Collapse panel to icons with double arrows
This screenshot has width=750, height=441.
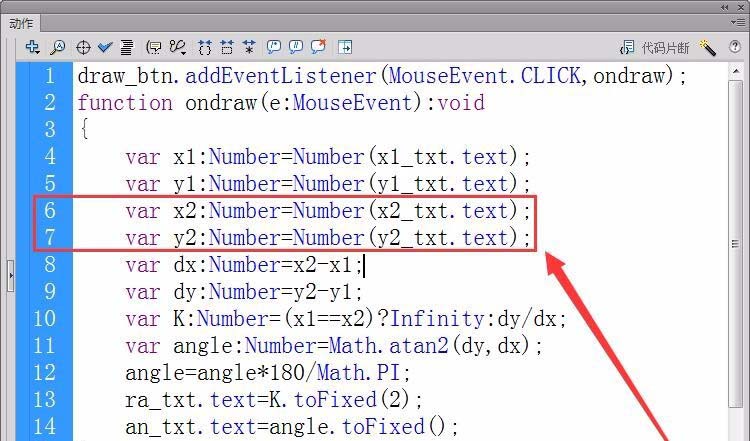725,7
